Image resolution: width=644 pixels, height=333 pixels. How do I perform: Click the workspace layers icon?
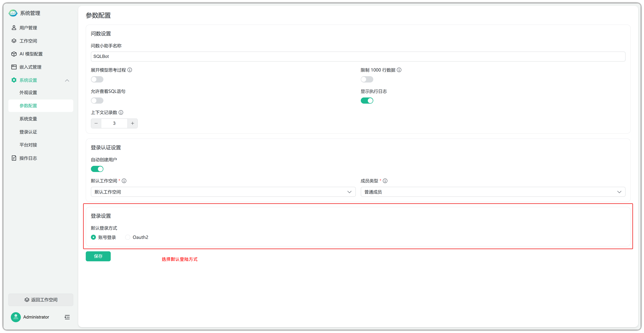click(14, 41)
